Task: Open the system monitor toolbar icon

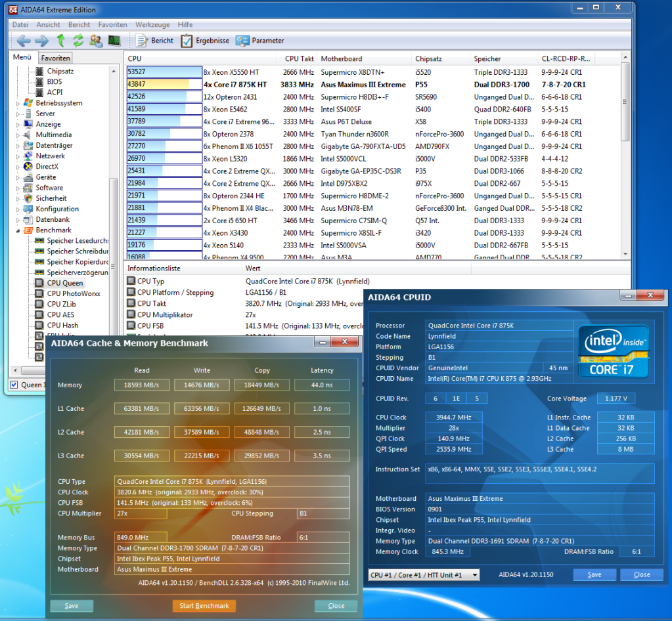Action: point(114,41)
